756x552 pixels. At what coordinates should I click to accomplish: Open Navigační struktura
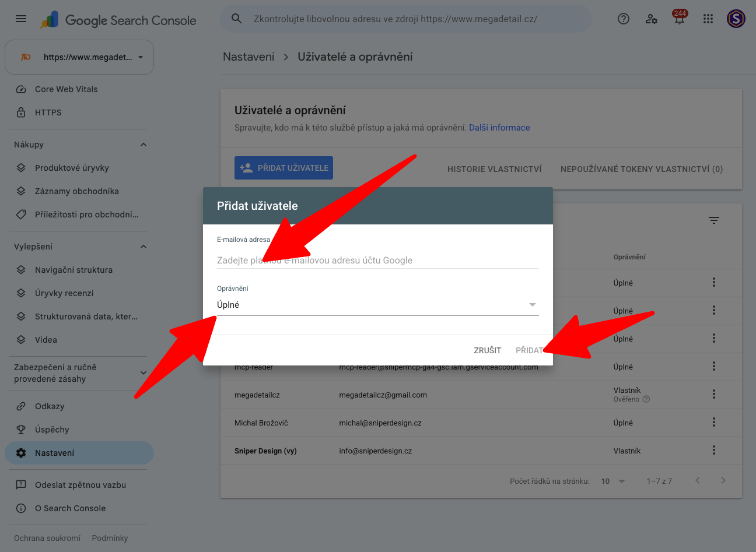[79, 270]
